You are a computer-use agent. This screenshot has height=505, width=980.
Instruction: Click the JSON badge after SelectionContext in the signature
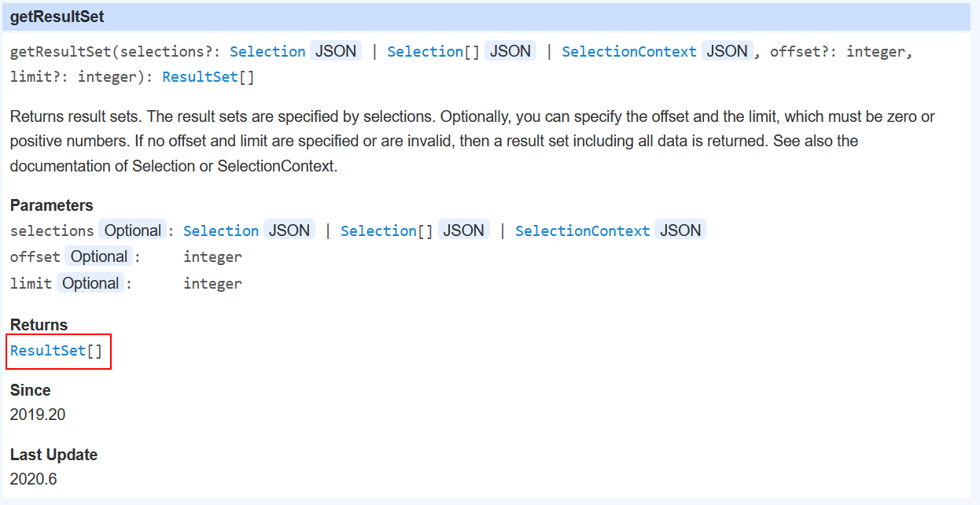728,51
